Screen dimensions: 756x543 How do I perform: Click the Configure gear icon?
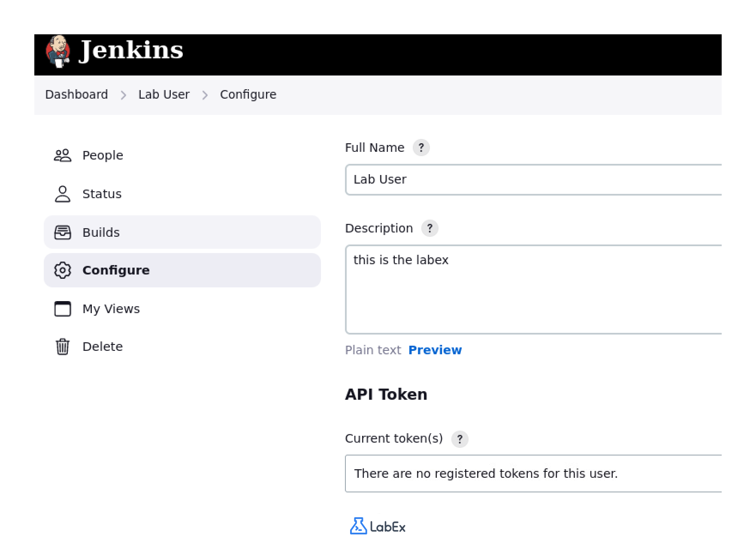click(63, 270)
